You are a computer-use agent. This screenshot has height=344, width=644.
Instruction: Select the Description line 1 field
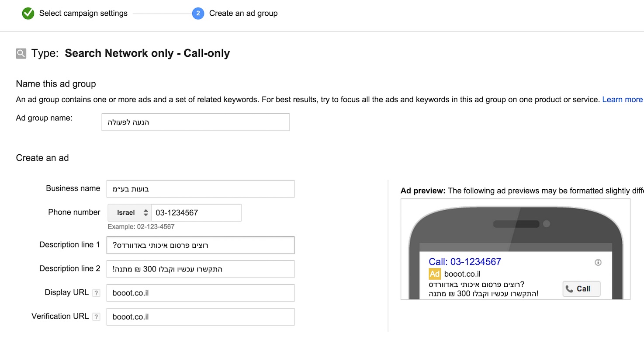point(201,245)
